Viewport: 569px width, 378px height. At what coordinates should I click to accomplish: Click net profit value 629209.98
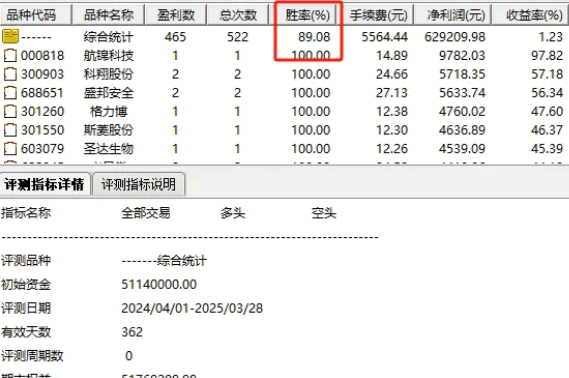[455, 37]
